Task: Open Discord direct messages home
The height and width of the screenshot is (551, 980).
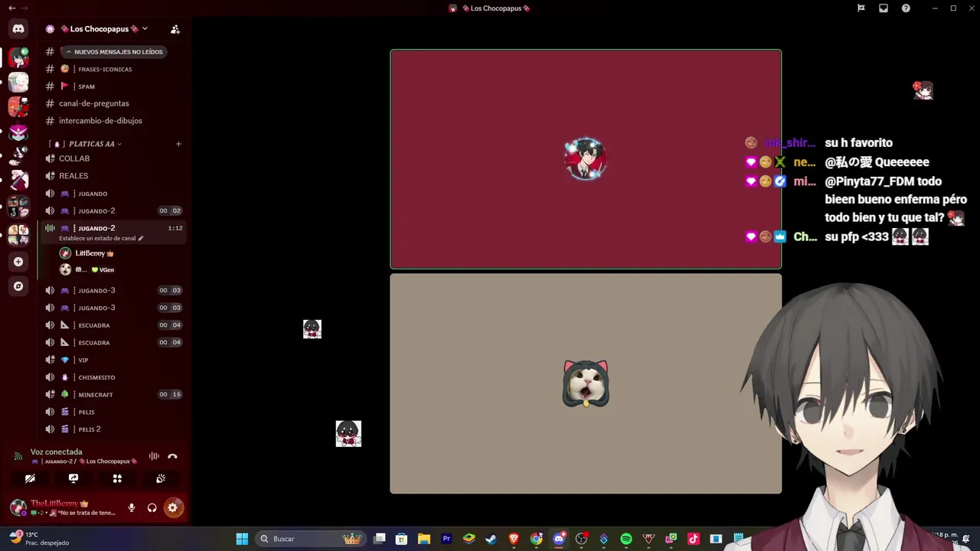Action: pos(18,29)
